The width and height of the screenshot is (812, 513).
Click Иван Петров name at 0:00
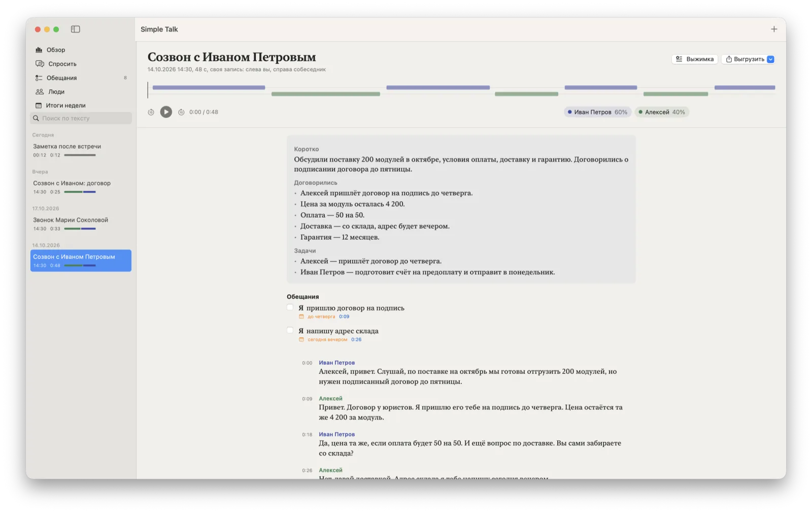point(336,363)
